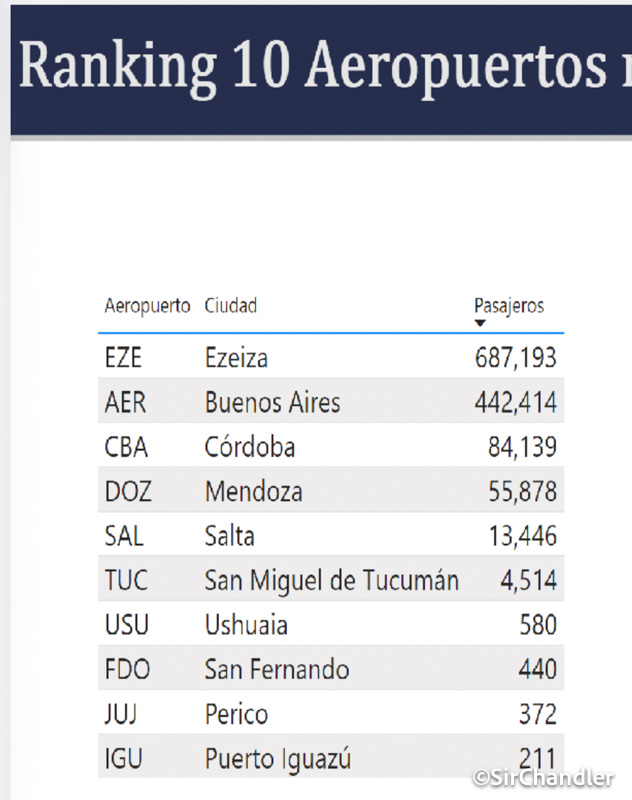The height and width of the screenshot is (800, 632).
Task: Select San Miguel de Tucumán row
Action: [x=331, y=580]
